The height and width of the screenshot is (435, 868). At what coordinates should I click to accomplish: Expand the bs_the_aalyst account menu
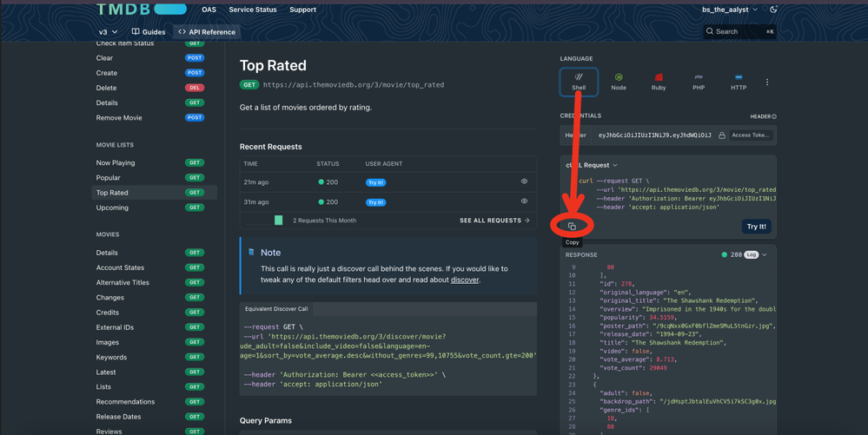coord(730,10)
